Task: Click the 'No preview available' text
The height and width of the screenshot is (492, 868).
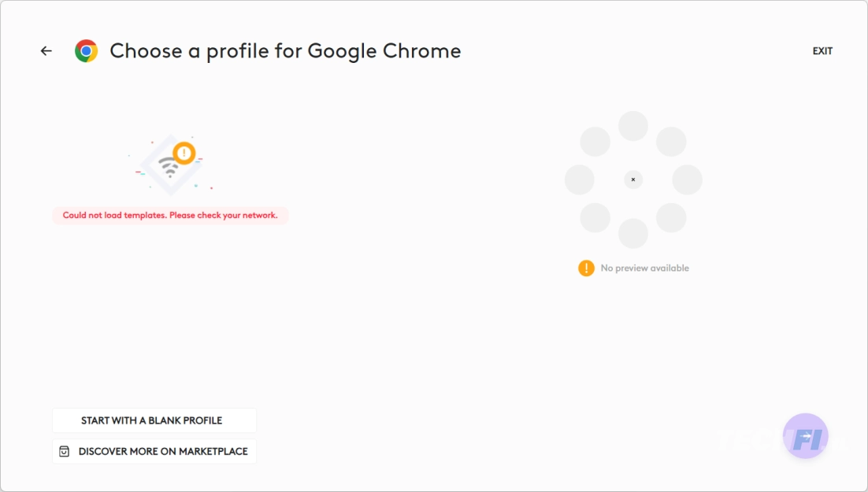Action: coord(645,268)
